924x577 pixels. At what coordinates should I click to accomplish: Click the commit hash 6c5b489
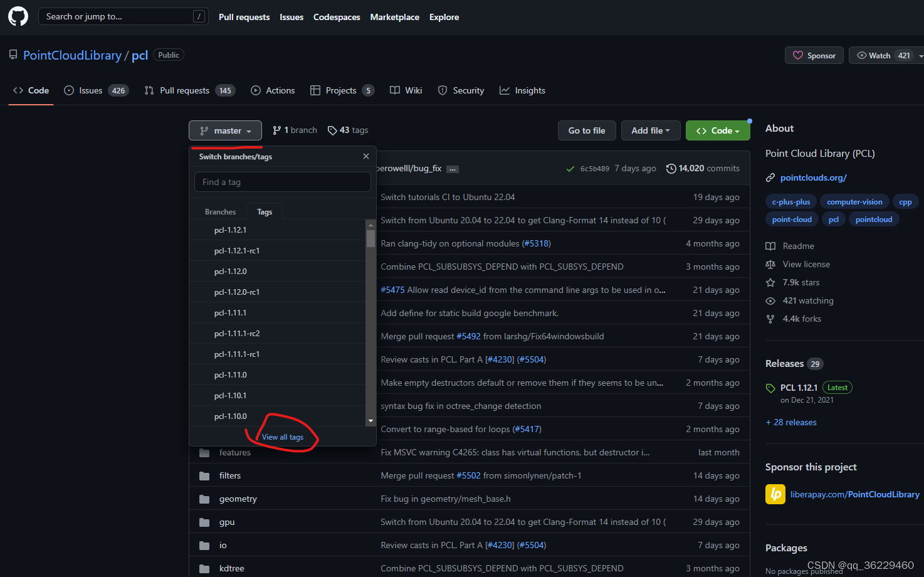click(x=594, y=168)
